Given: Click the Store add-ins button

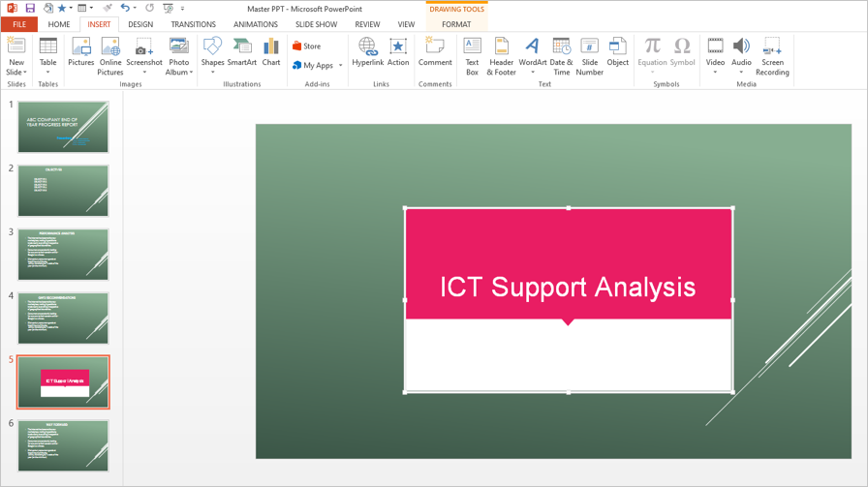Looking at the screenshot, I should point(307,46).
